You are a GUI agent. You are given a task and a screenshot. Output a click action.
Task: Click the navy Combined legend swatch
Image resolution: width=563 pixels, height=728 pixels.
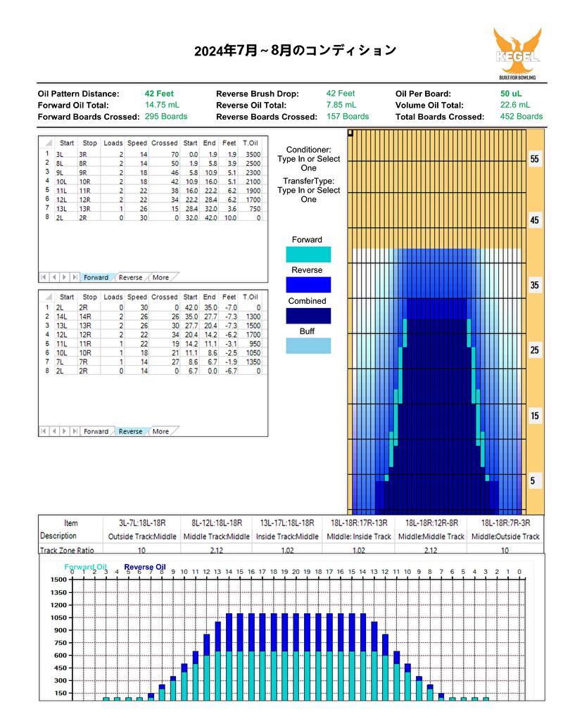tap(308, 316)
